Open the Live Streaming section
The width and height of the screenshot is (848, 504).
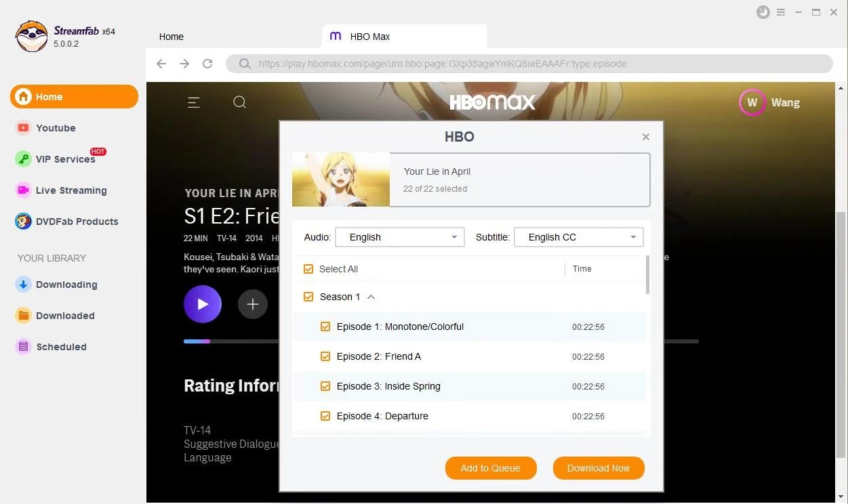pyautogui.click(x=70, y=190)
